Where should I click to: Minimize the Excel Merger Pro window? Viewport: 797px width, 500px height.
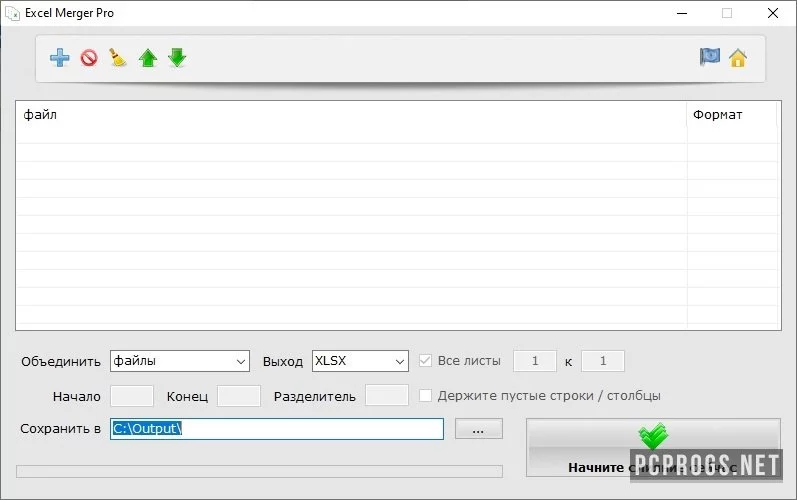pyautogui.click(x=682, y=13)
